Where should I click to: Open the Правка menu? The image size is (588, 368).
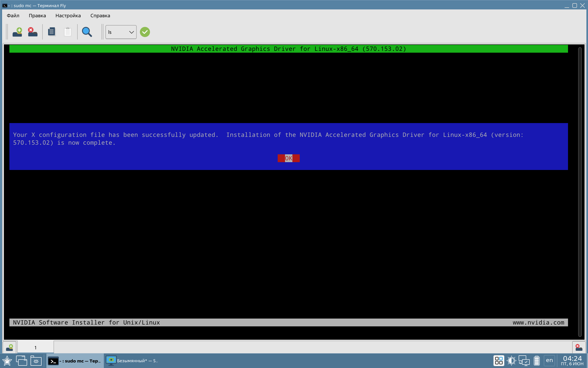click(x=37, y=16)
